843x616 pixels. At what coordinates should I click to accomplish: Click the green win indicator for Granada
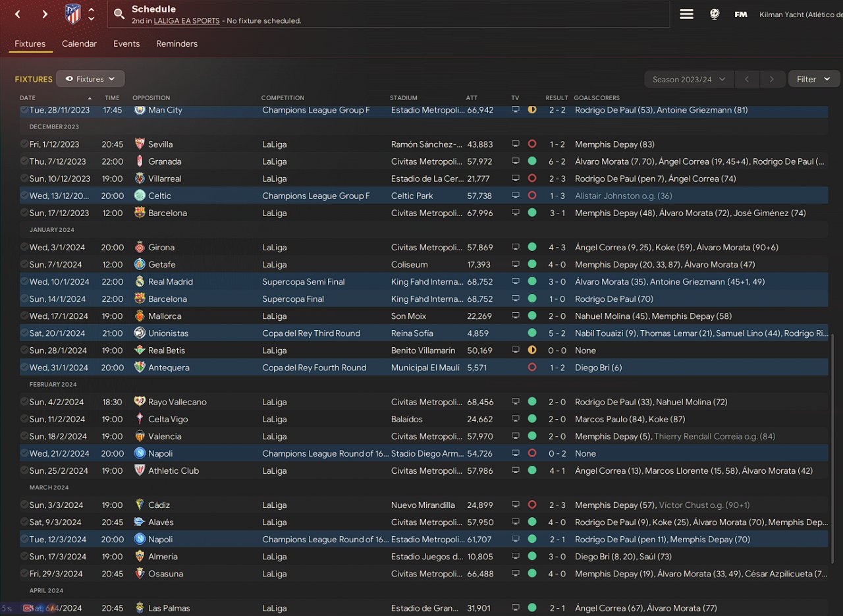pyautogui.click(x=532, y=161)
